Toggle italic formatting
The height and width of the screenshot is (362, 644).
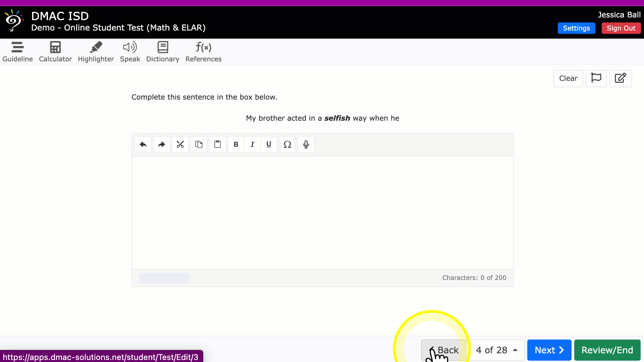coord(253,144)
